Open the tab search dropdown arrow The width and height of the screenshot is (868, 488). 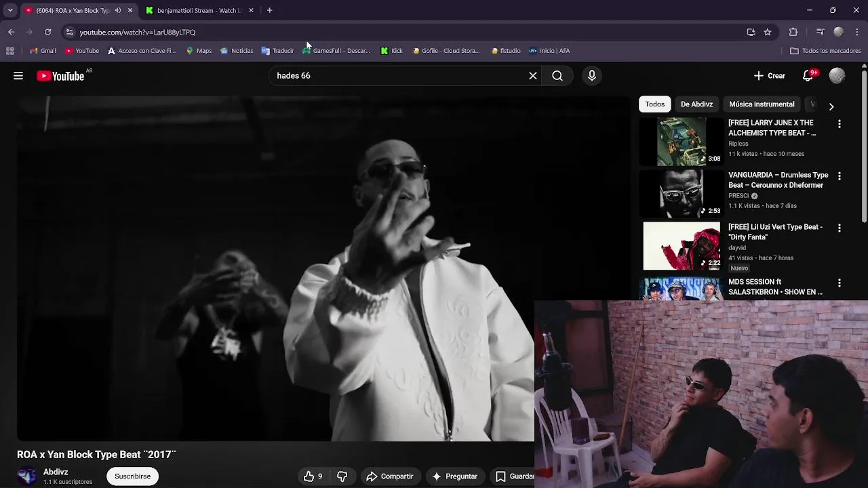click(x=10, y=10)
